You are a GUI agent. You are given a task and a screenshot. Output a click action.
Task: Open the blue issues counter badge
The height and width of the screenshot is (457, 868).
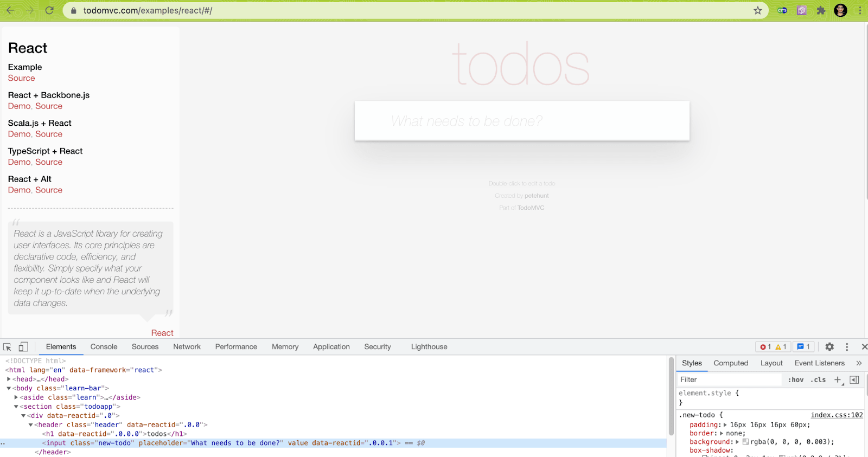coord(803,347)
